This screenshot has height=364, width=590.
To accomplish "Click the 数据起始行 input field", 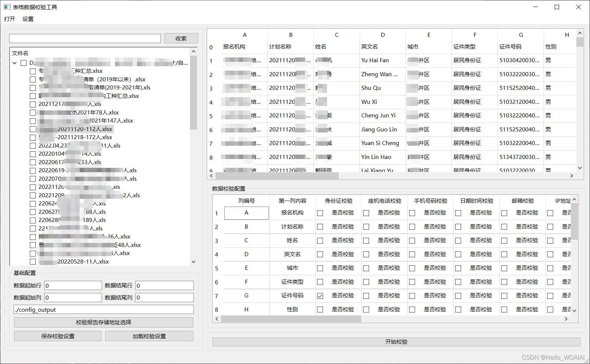I will (73, 285).
